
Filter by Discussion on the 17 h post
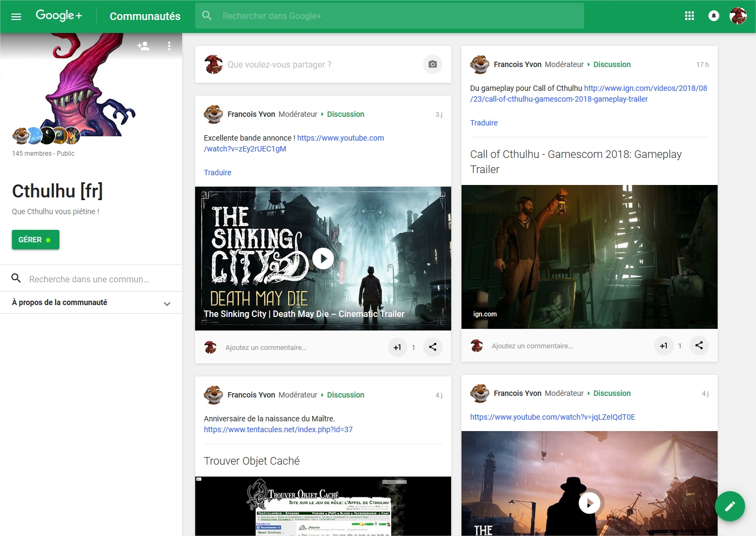[x=612, y=64]
